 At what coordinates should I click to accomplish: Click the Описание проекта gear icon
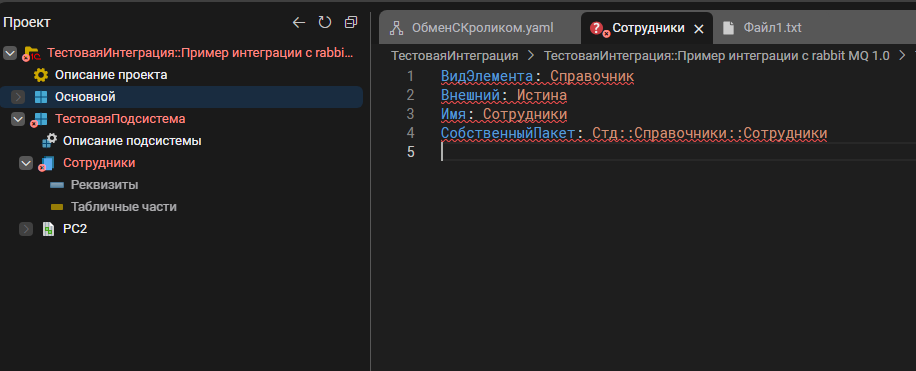40,75
